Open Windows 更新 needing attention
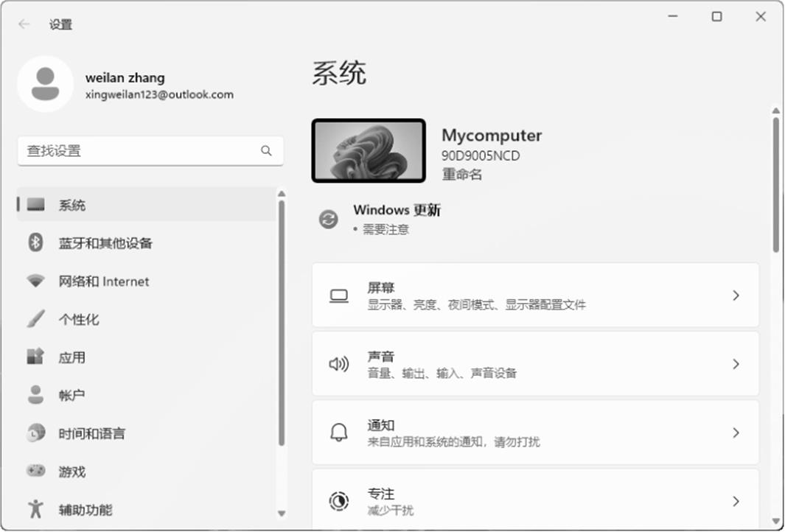Viewport: 785px width, 532px height. 397,211
